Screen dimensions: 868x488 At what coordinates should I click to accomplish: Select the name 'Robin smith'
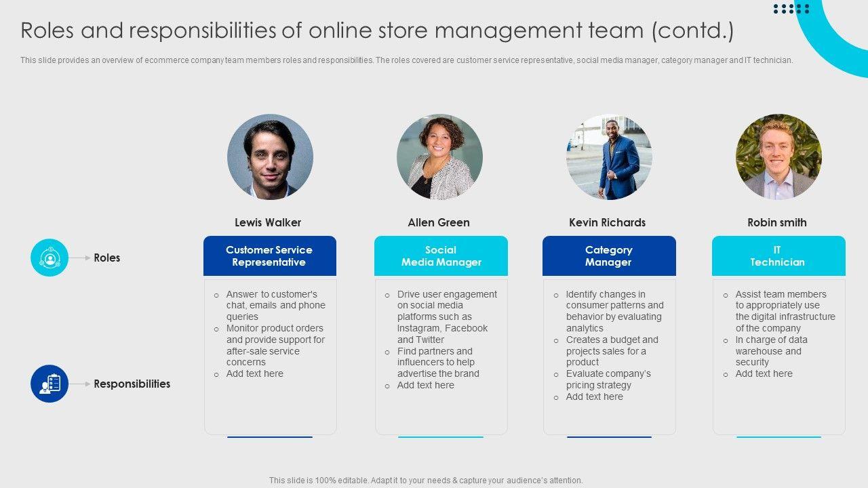(777, 222)
